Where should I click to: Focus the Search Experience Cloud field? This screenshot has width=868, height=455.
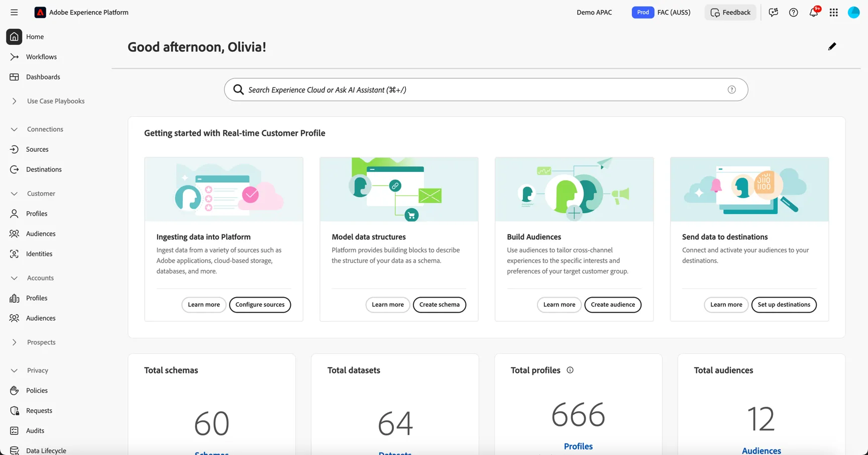coord(486,89)
